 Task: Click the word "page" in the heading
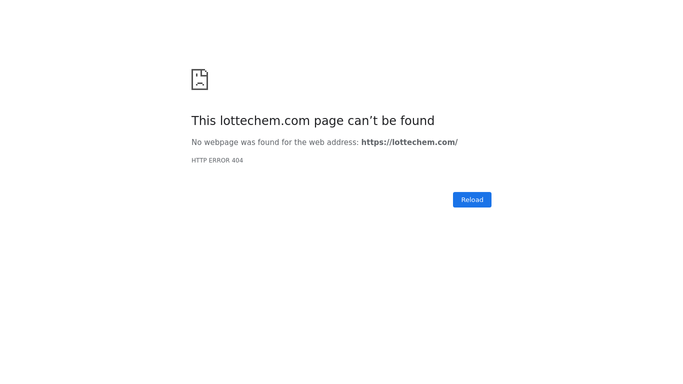[x=329, y=121]
